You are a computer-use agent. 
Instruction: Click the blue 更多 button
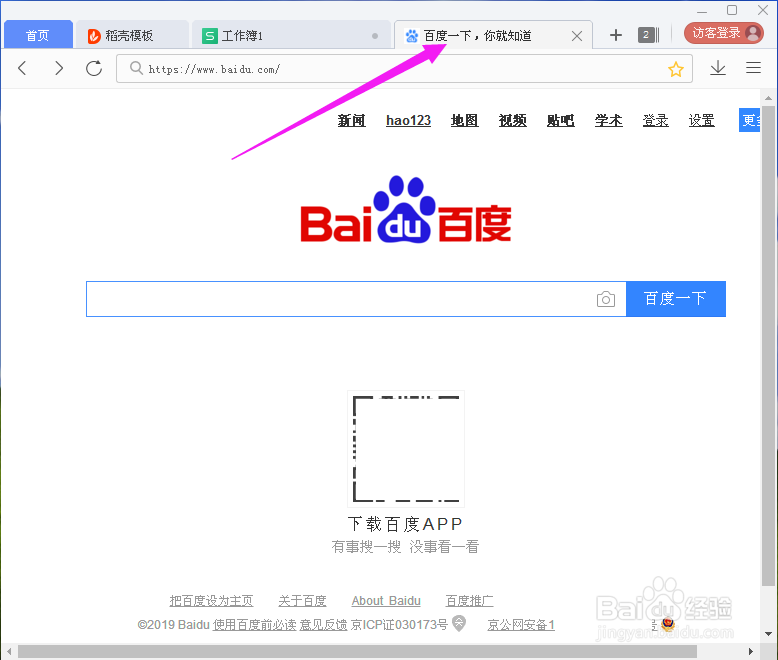pyautogui.click(x=749, y=120)
